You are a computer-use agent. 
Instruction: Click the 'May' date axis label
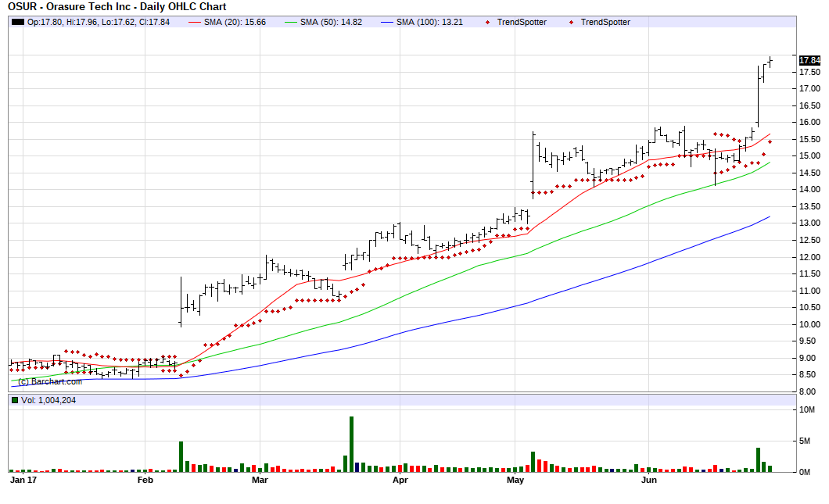point(515,480)
